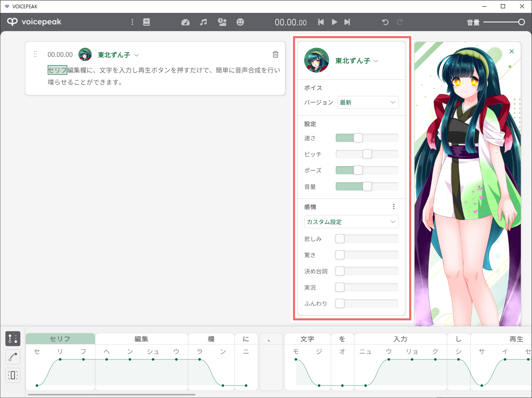
Task: Click the low pitch point under セ
Action: click(37, 386)
